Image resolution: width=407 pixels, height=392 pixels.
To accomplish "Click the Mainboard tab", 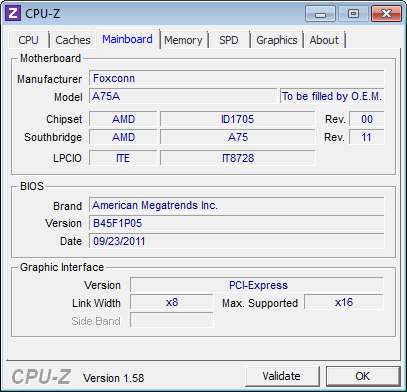I will point(127,39).
